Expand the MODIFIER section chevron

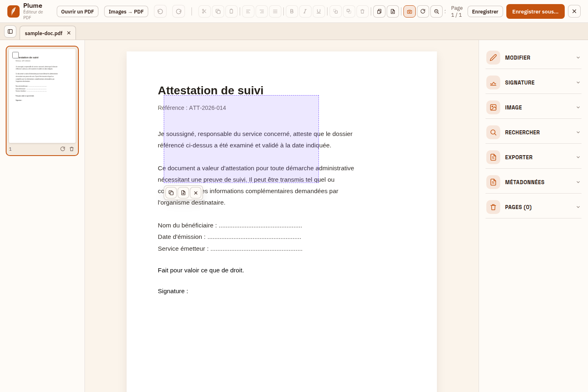578,58
